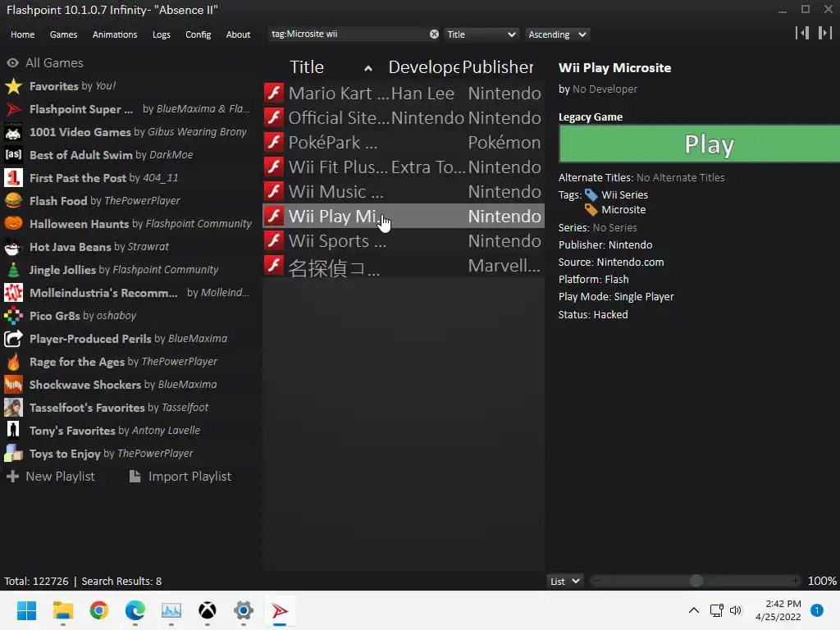Open the Logs tab

coord(162,34)
